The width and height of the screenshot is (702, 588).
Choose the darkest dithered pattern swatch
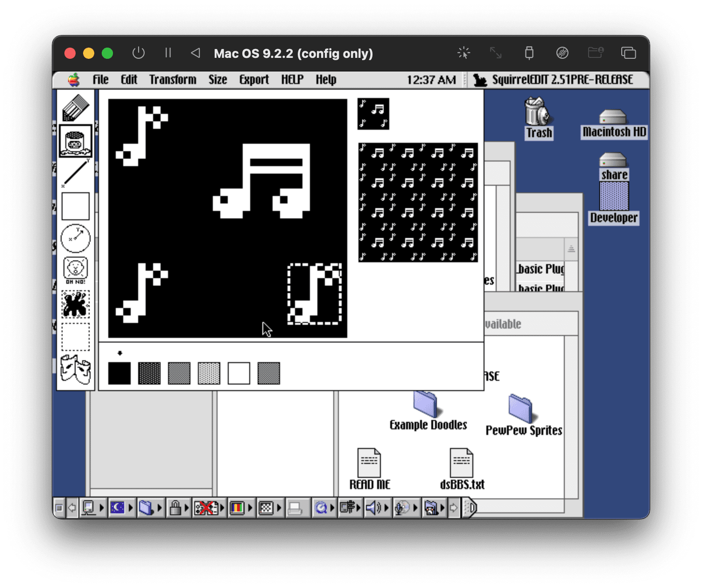tap(149, 373)
